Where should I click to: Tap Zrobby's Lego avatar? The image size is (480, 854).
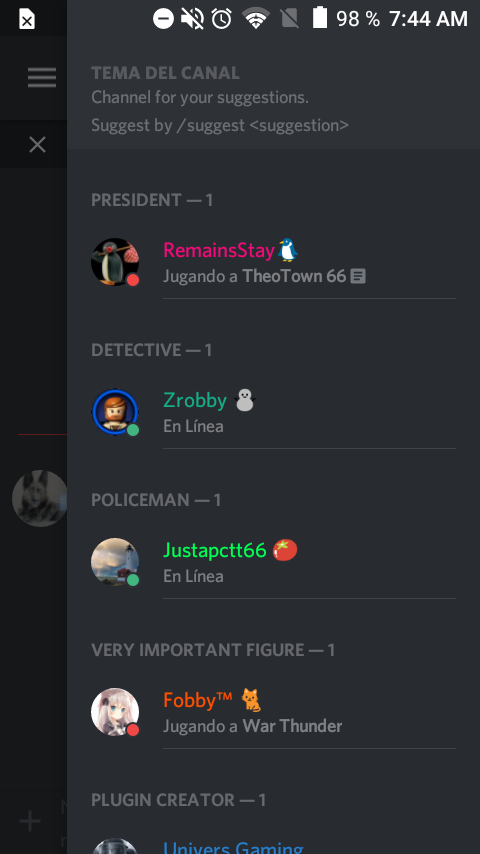115,412
